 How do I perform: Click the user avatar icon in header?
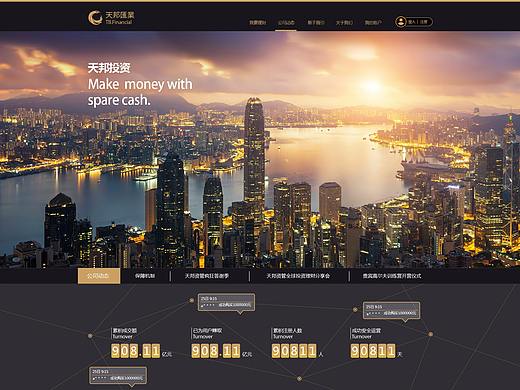click(400, 22)
